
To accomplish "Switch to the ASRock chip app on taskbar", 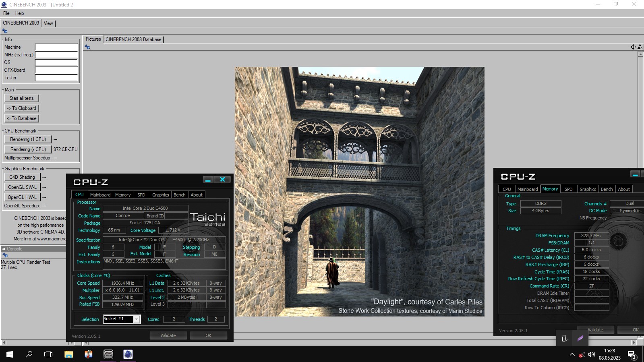I will pyautogui.click(x=108, y=354).
